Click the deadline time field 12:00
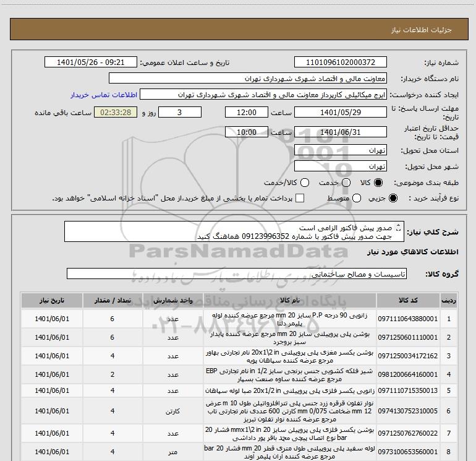 point(247,113)
